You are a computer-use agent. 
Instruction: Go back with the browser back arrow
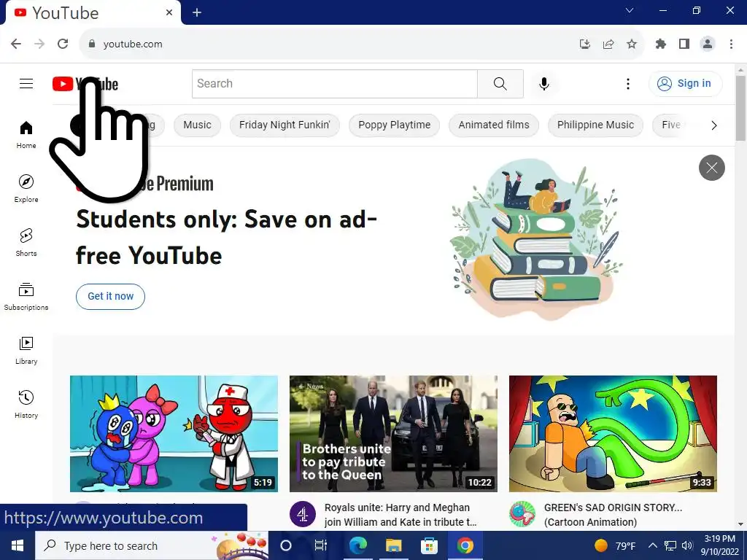16,44
